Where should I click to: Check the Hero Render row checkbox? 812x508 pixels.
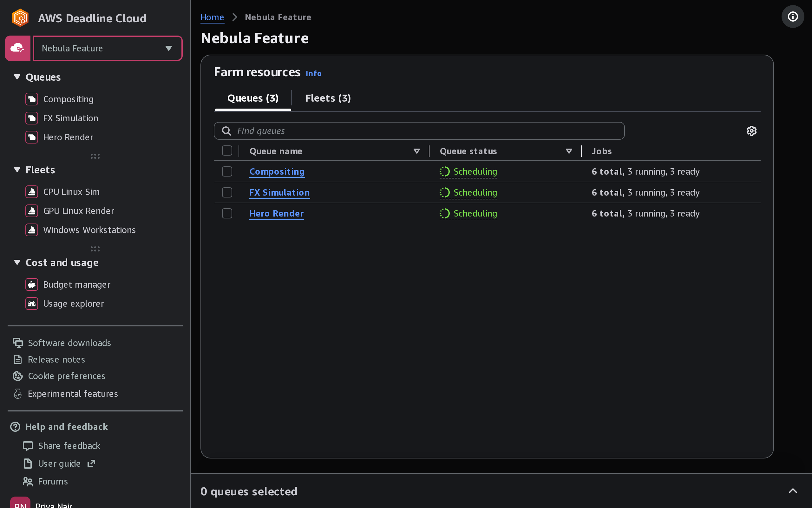pyautogui.click(x=227, y=213)
